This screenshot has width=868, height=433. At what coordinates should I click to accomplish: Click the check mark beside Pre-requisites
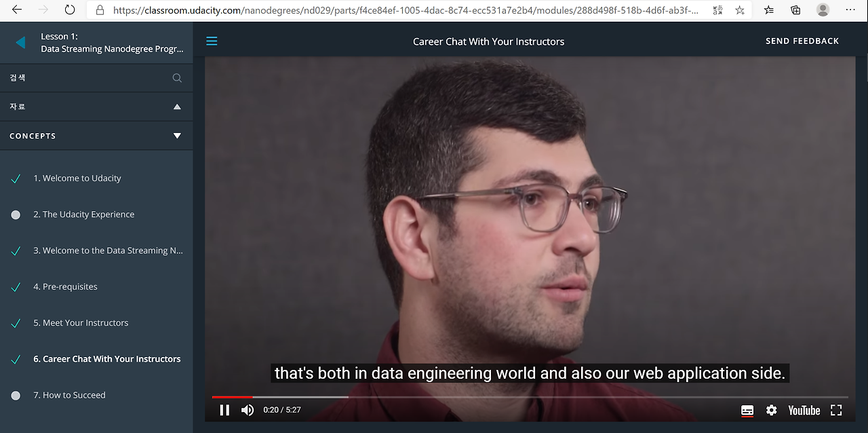(16, 287)
